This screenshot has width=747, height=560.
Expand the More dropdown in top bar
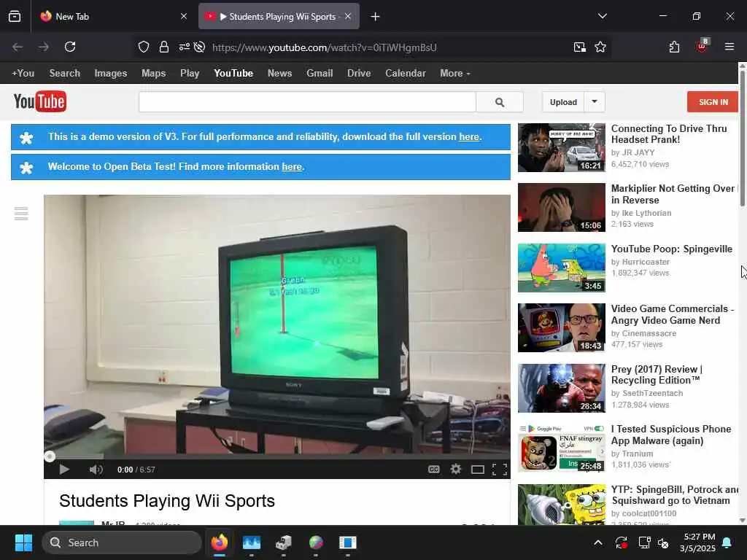coord(455,74)
